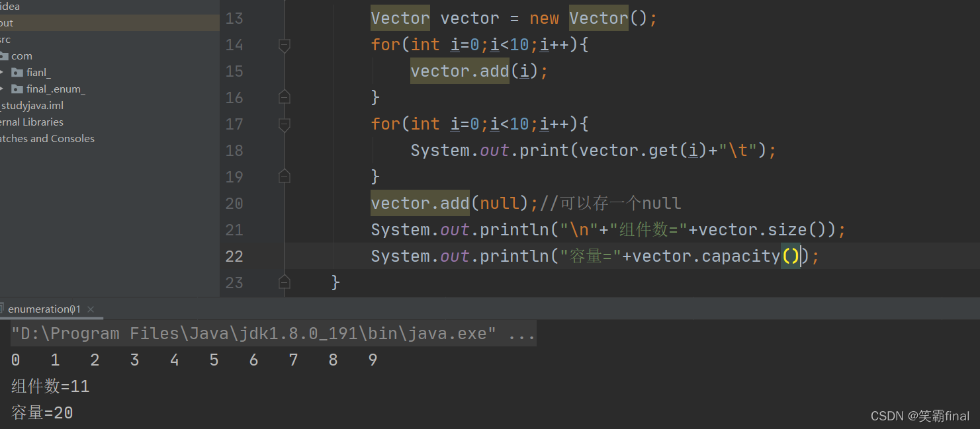This screenshot has height=429, width=980.
Task: Click the fianl_ package folder icon
Action: click(x=17, y=73)
